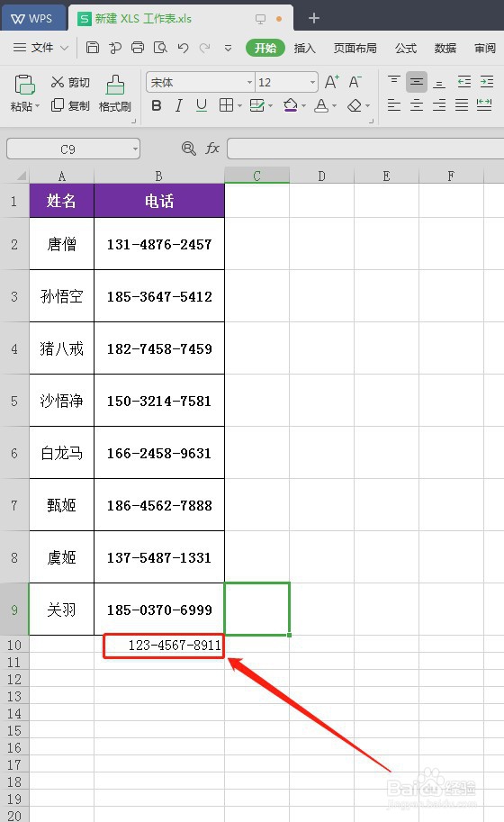Click the WPS home tab
504x822 pixels.
pyautogui.click(x=32, y=18)
